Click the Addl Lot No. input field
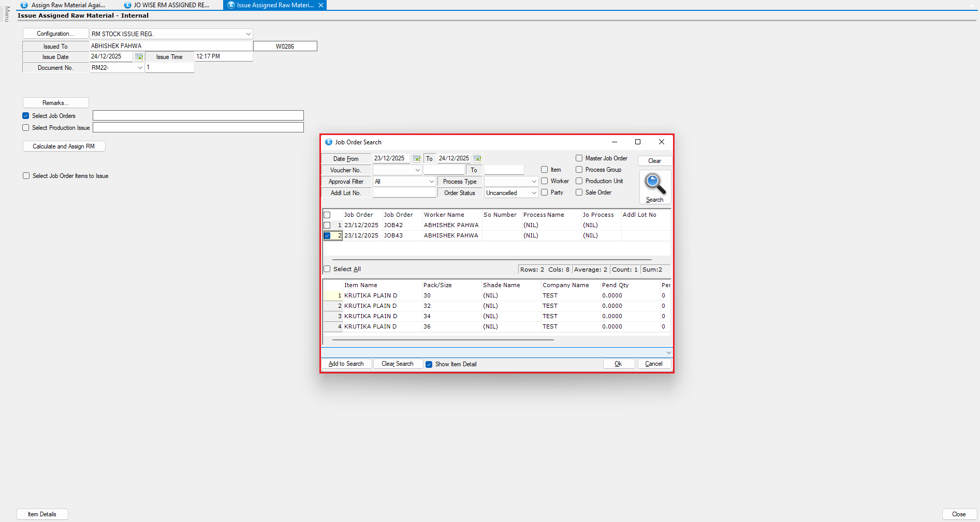This screenshot has height=522, width=980. pos(404,193)
